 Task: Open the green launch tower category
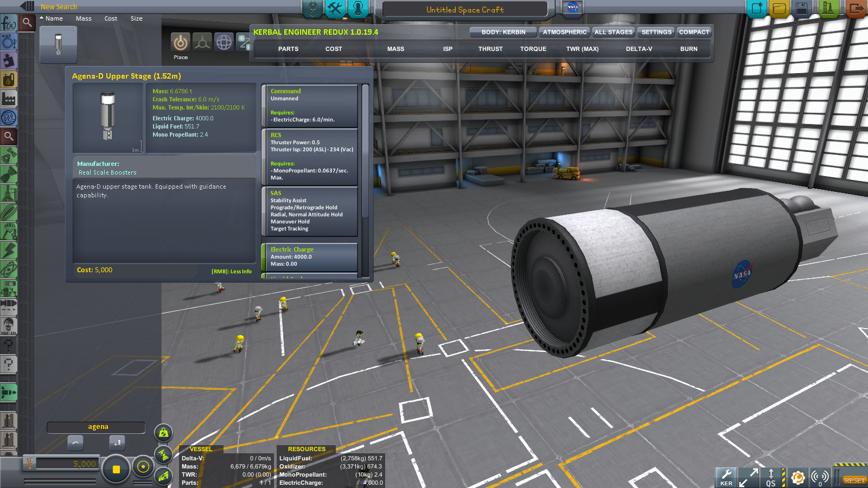coord(9,194)
